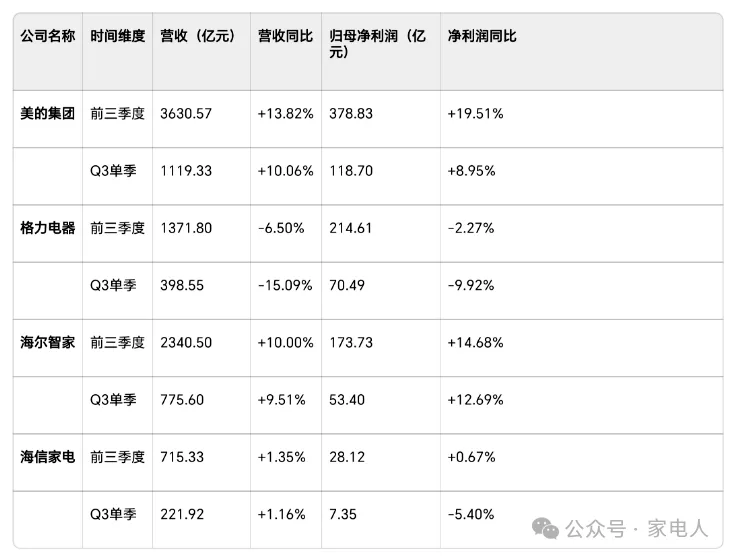Click revenue value 3630.57
Viewport: 732px width, 558px height.
[x=186, y=114]
